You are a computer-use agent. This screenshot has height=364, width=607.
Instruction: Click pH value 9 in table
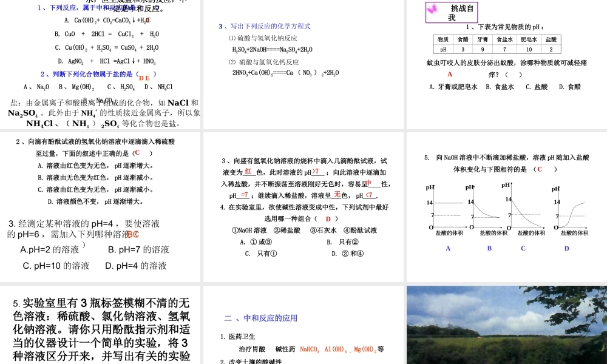point(483,50)
